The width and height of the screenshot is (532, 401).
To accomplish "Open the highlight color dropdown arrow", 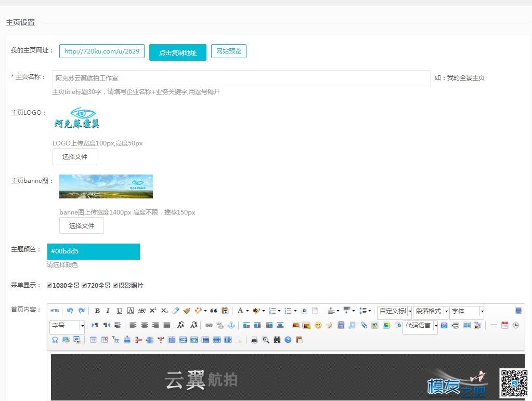I will [263, 311].
